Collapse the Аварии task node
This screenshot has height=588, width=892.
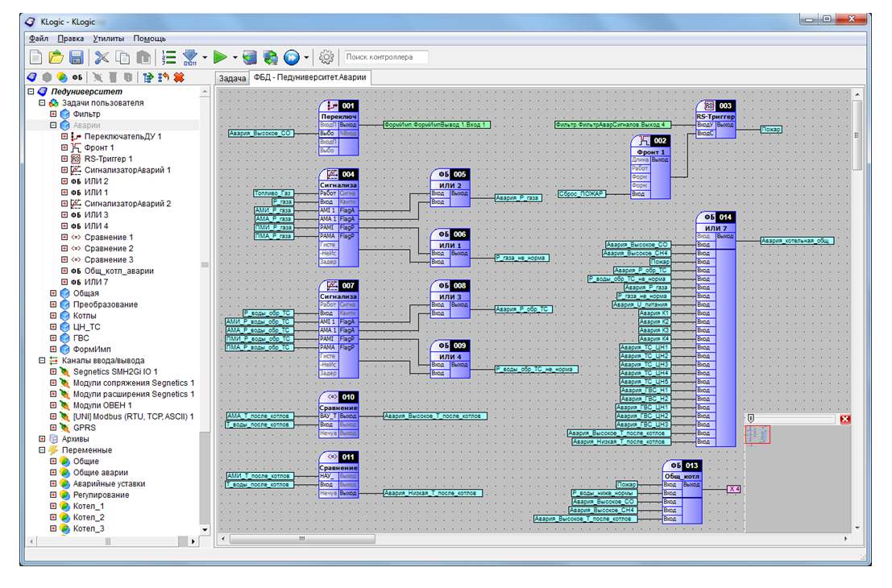[53, 126]
